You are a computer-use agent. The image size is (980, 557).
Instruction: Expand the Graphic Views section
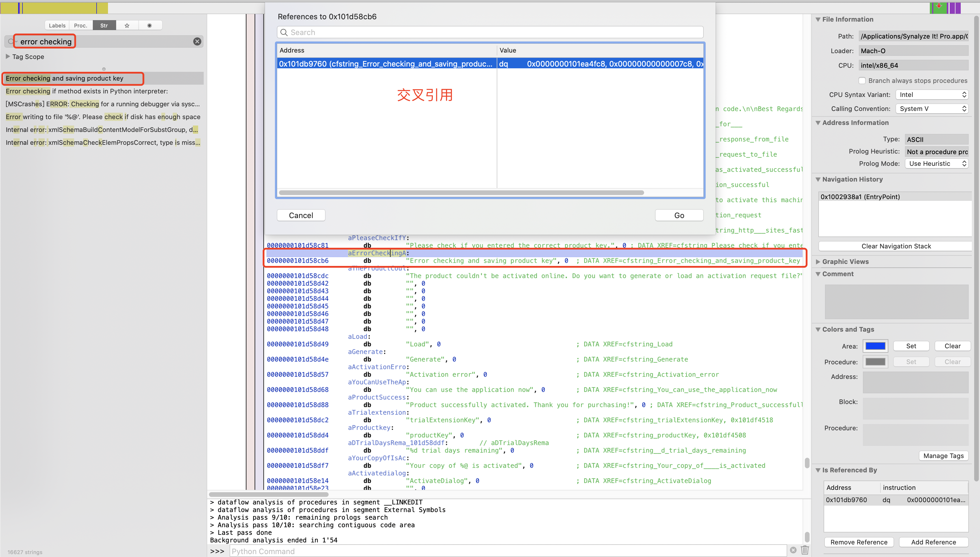818,262
